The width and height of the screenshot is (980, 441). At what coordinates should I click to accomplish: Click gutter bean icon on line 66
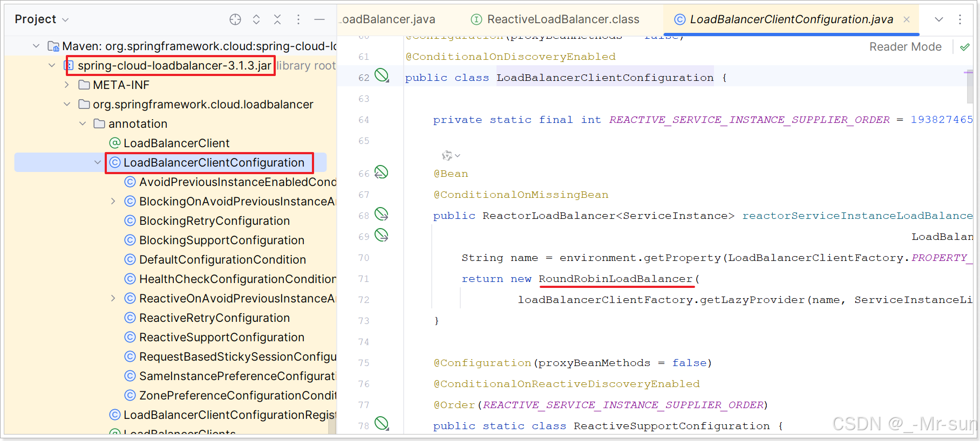pos(382,172)
